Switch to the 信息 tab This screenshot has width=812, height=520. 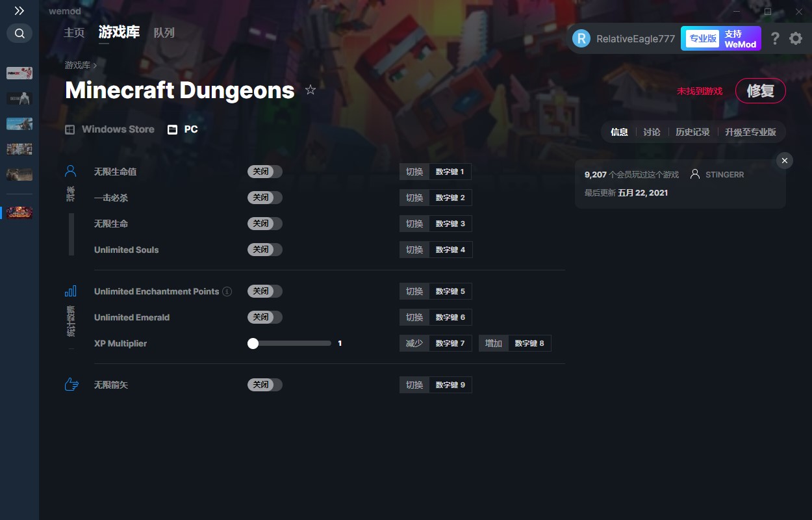coord(619,132)
